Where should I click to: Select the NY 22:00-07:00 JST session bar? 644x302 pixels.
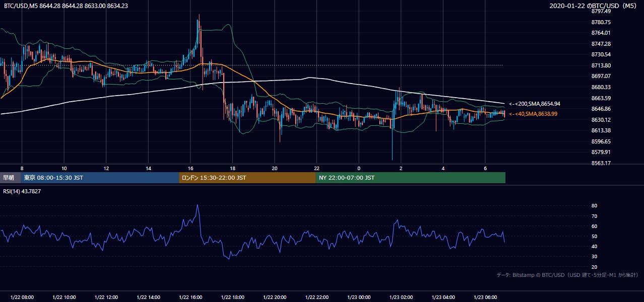point(411,178)
